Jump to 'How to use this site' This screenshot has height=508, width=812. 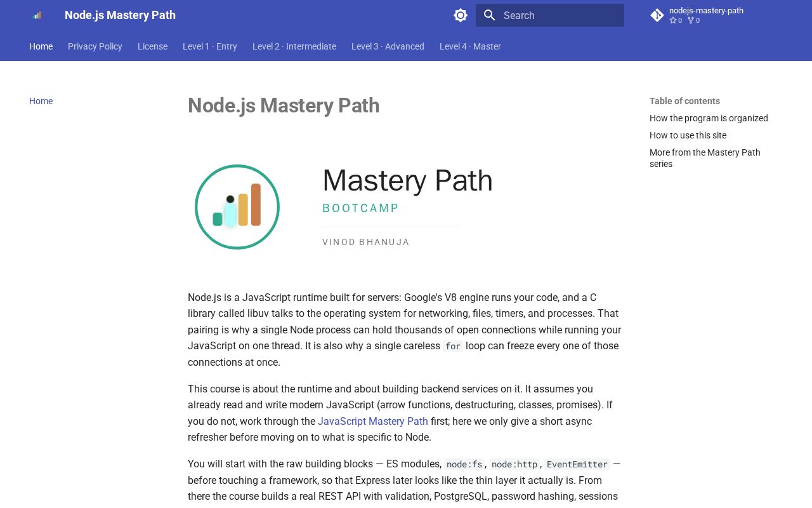coord(688,135)
